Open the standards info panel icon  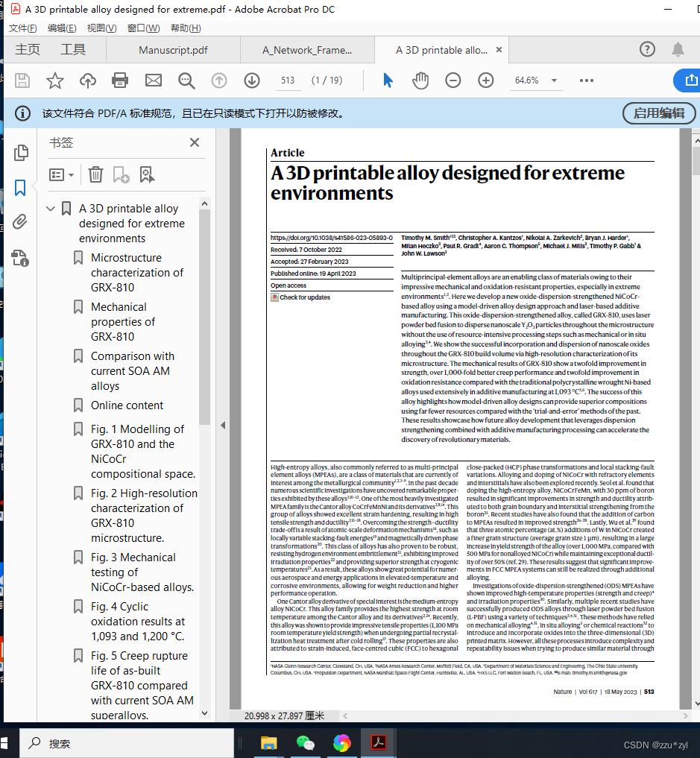point(20,258)
